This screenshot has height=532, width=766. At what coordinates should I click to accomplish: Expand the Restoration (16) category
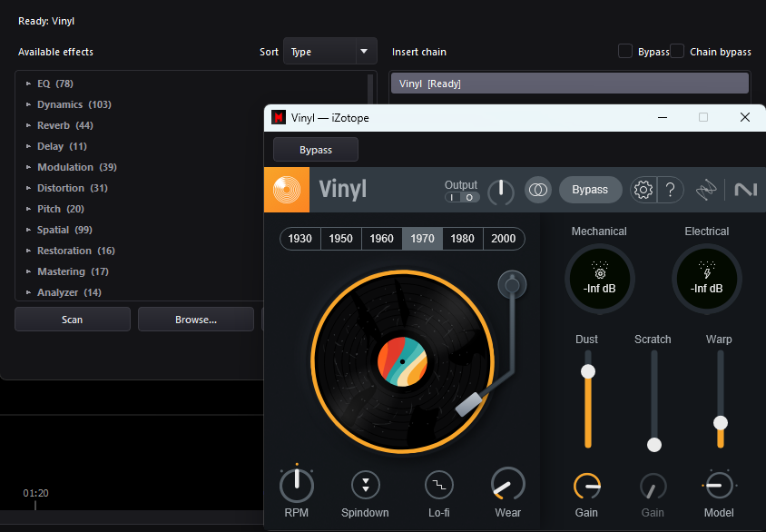point(29,251)
